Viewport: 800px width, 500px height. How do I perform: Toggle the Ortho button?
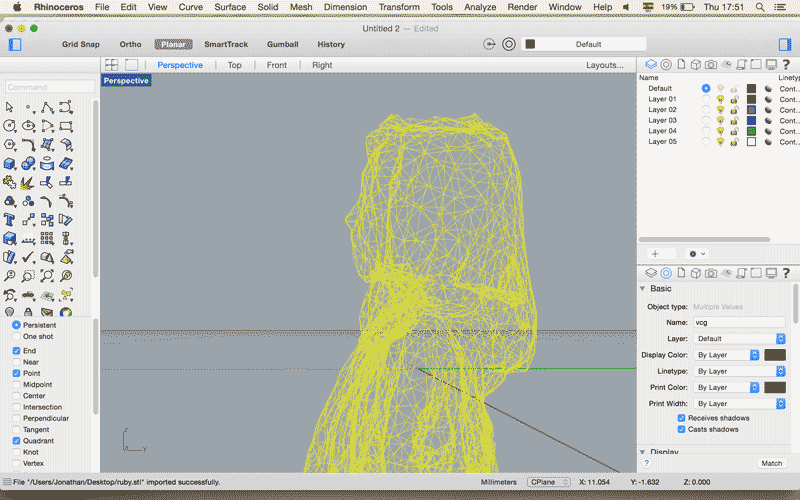(130, 44)
